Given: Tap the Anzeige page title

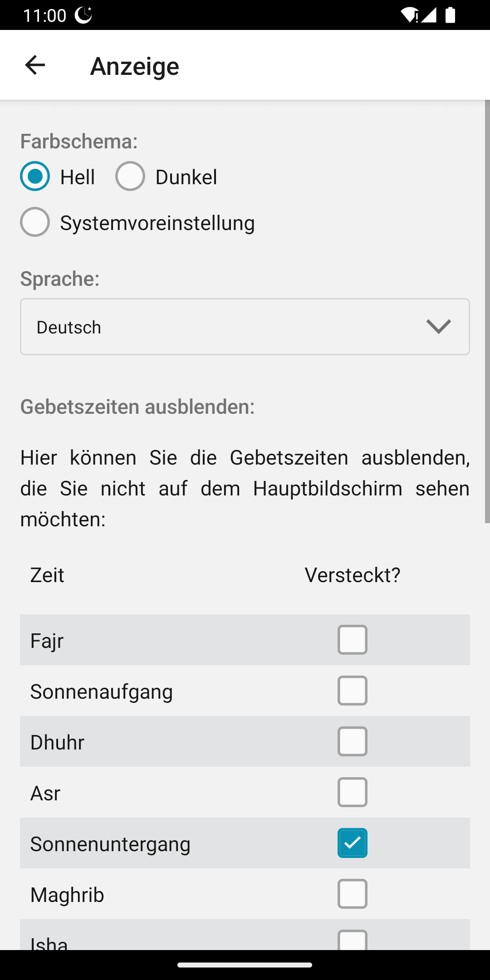Looking at the screenshot, I should pos(135,66).
